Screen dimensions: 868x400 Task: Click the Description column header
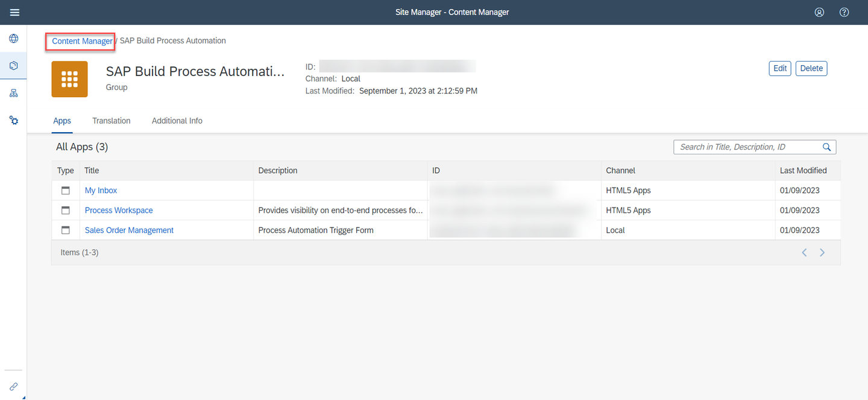[341, 171]
